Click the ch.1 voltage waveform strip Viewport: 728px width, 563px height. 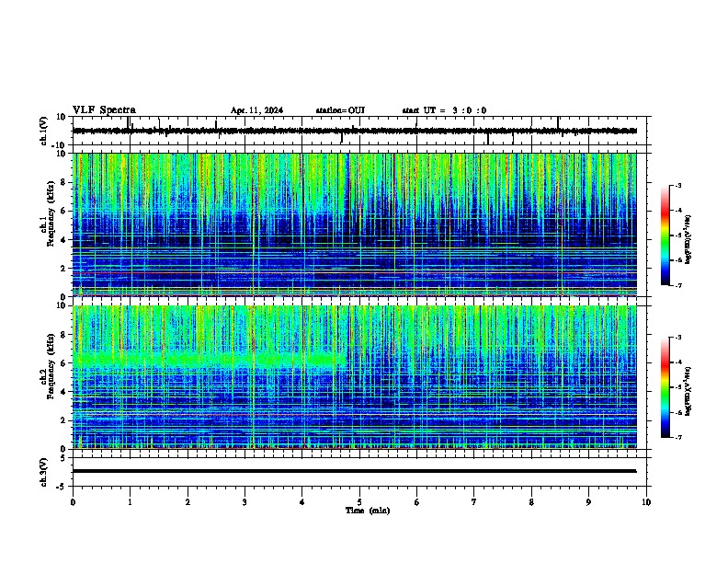click(x=354, y=131)
